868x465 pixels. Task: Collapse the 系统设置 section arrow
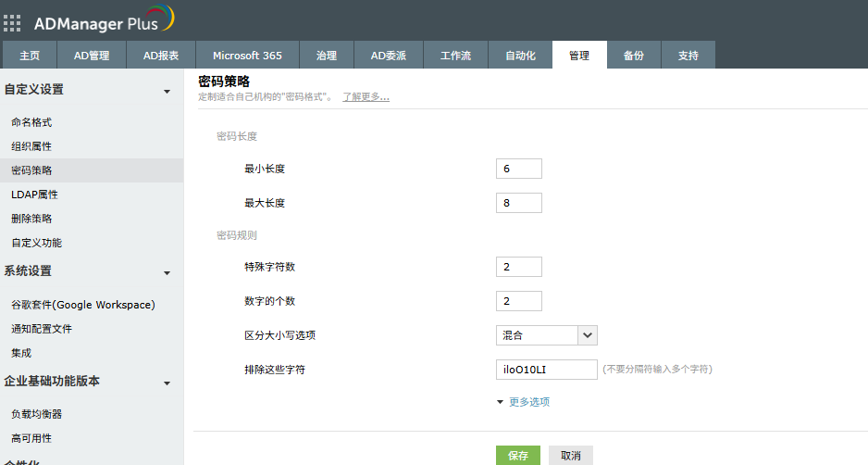(x=167, y=273)
